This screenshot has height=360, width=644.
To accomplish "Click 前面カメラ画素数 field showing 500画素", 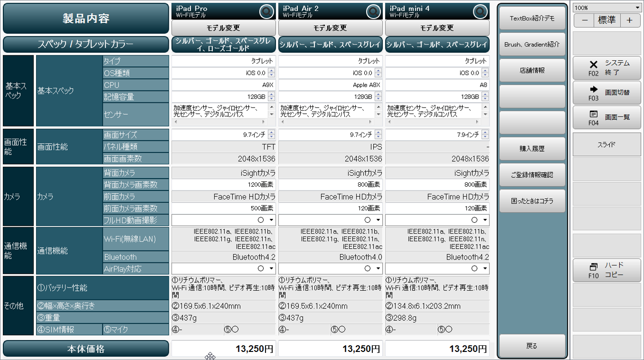I will 223,208.
